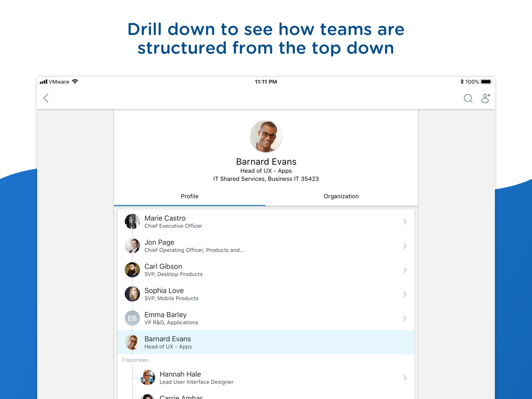This screenshot has width=532, height=399.
Task: Tap Carl Gibson's avatar photo
Action: (132, 270)
